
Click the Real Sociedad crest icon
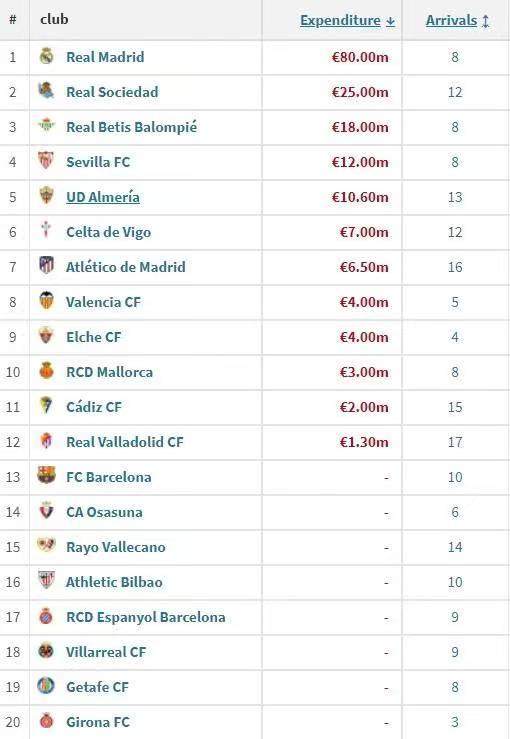(46, 90)
